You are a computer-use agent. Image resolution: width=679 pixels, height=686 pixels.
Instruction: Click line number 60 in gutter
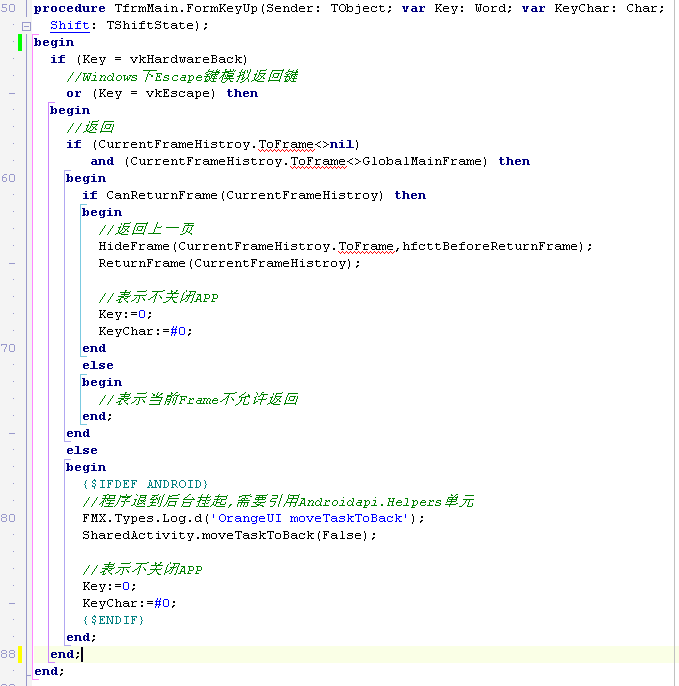(8, 178)
